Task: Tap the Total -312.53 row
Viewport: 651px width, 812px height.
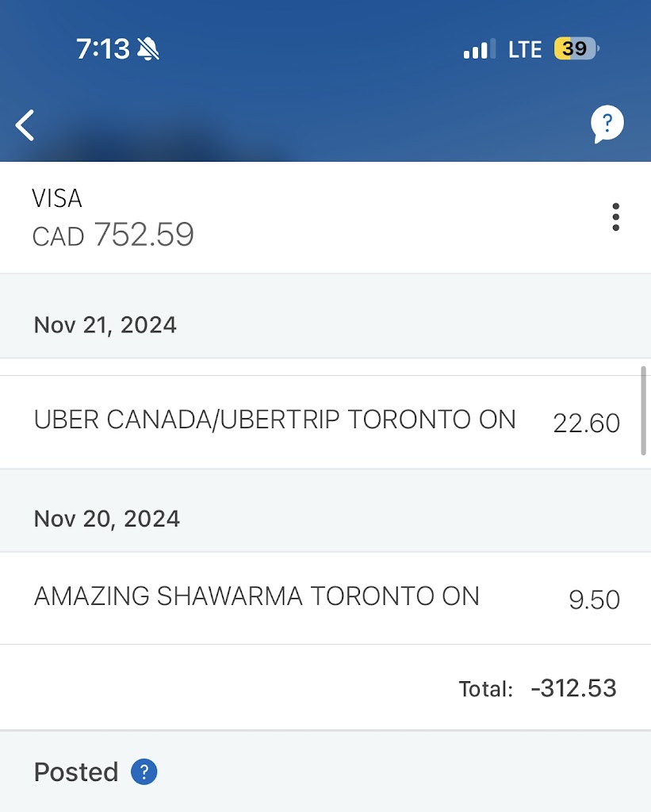Action: [537, 688]
